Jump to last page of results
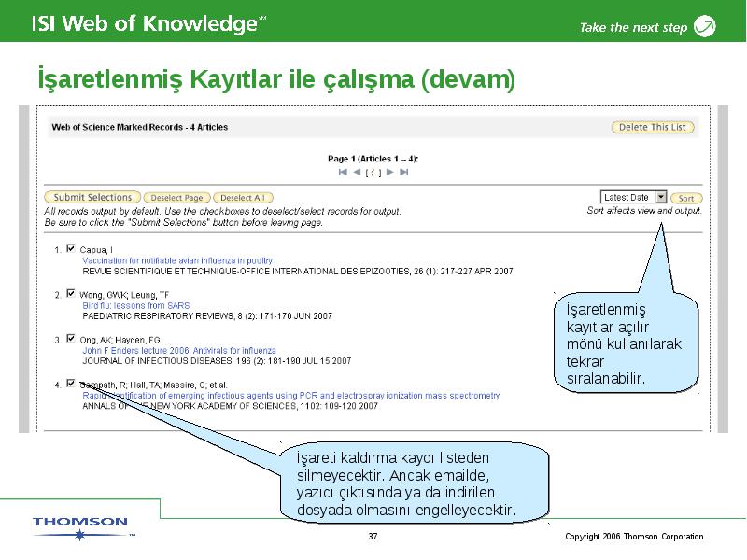Image resolution: width=747 pixels, height=560 pixels. (404, 172)
